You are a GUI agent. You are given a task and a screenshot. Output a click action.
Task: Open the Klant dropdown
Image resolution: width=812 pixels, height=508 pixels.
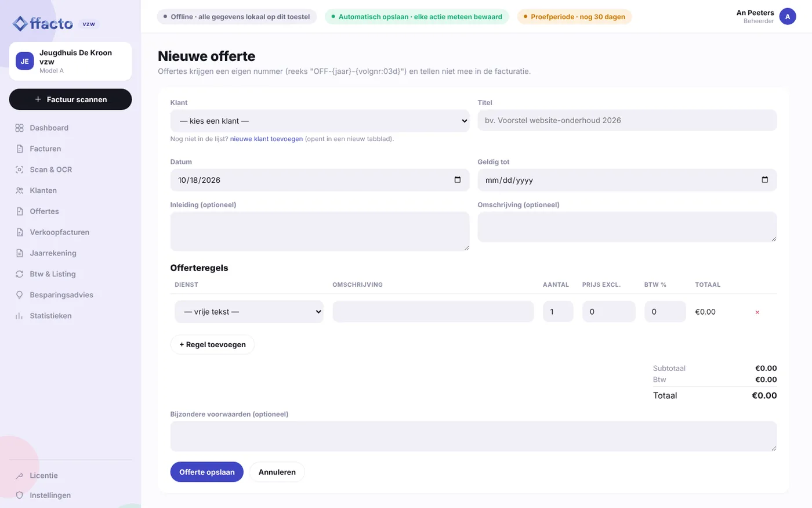[320, 121]
